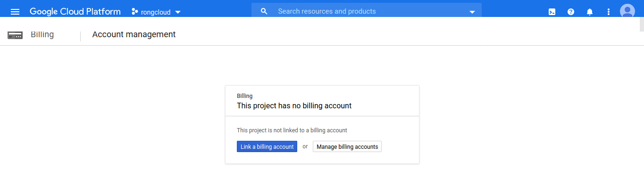The width and height of the screenshot is (644, 194).
Task: Focus the Search resources and products field
Action: click(x=367, y=11)
